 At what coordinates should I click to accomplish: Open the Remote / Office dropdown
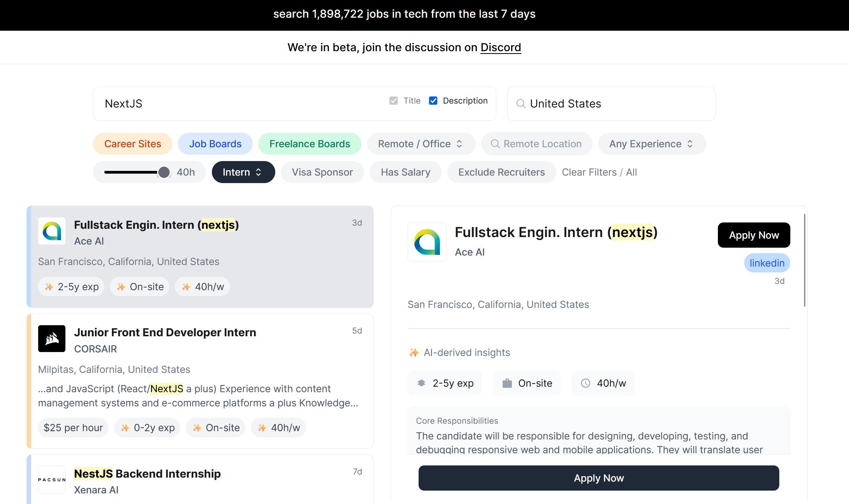[421, 144]
